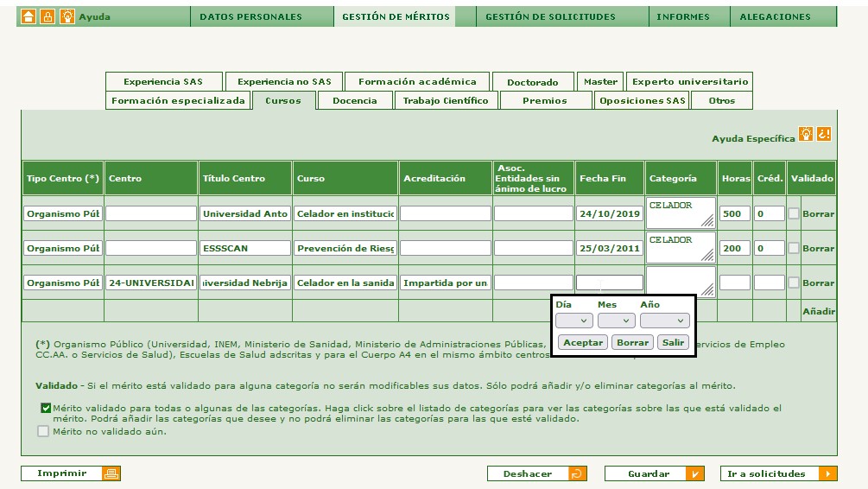Viewport: 868px width, 489px height.
Task: Click the arrow icon next to Ir a solicitudes
Action: point(828,474)
